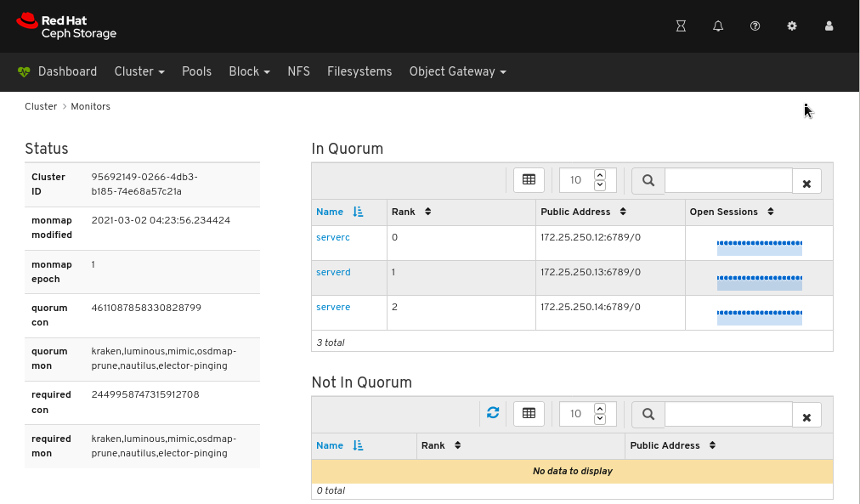Click the '0 total' footer text

331,491
